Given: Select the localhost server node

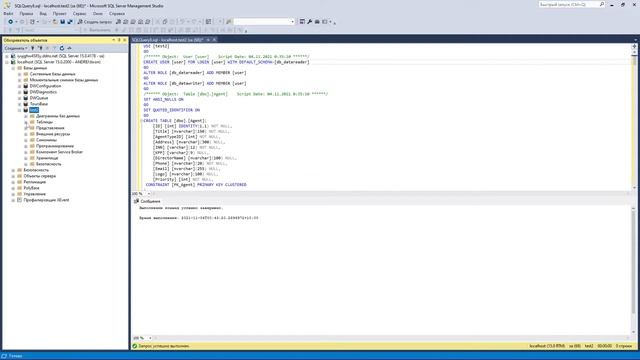Looking at the screenshot, I should pyautogui.click(x=59, y=62).
